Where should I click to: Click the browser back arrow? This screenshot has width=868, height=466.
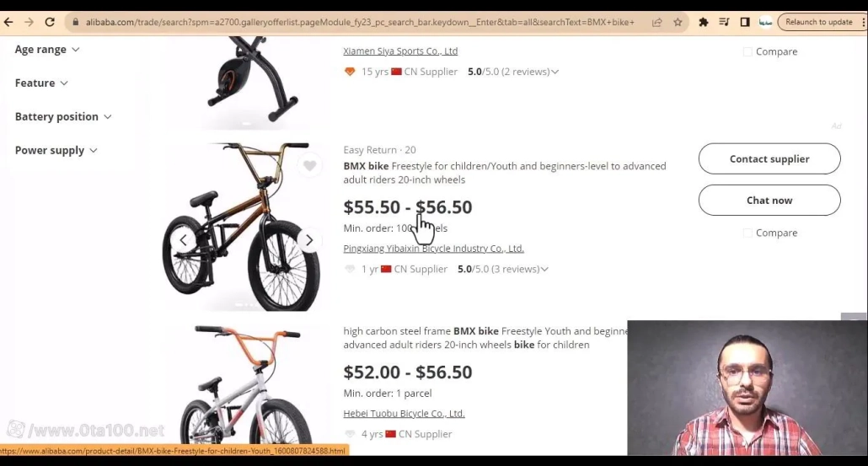tap(8, 22)
